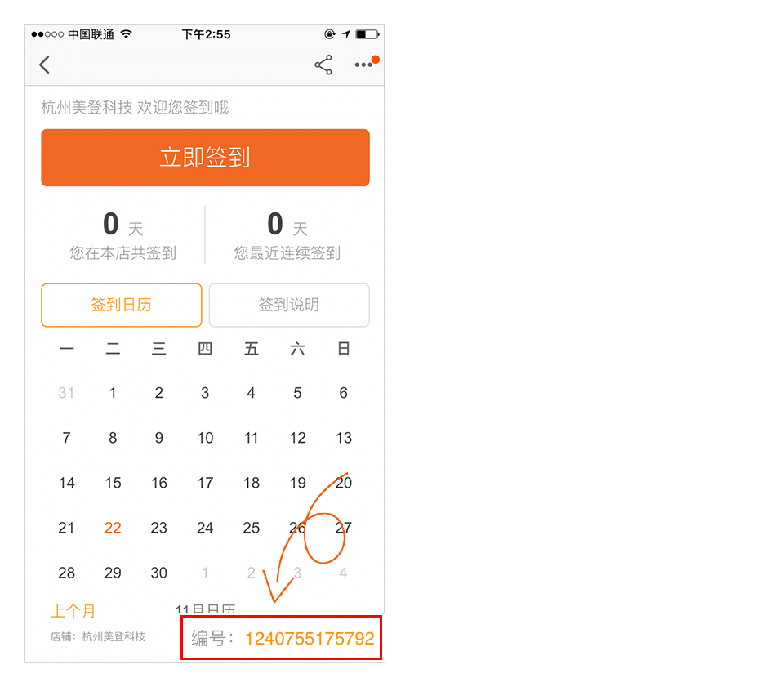Select date 21 on the calendar
The image size is (784, 687).
pos(66,528)
